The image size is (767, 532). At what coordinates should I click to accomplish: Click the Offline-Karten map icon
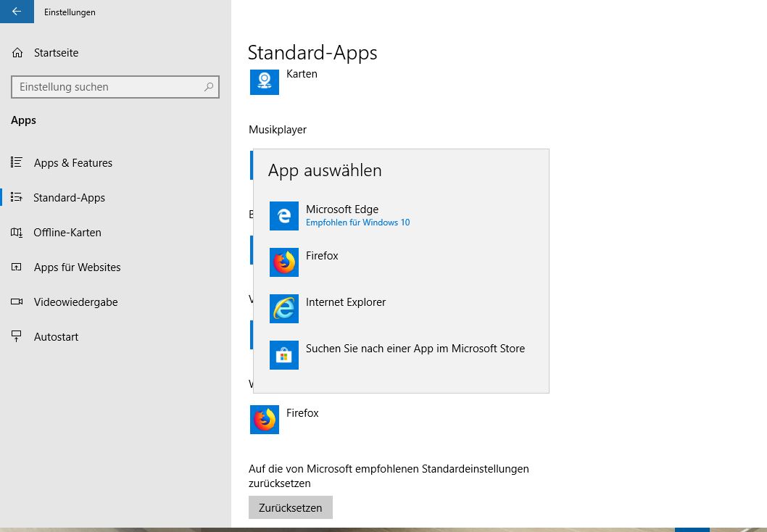click(16, 232)
